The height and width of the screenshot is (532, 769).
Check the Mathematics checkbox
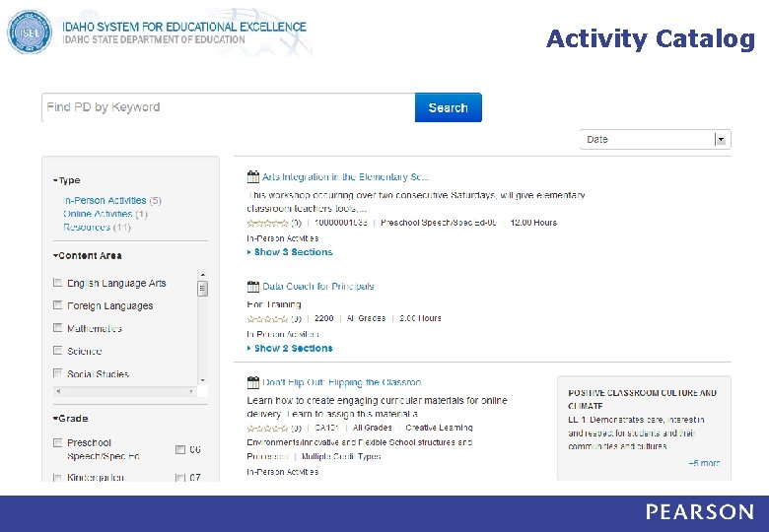coord(57,327)
